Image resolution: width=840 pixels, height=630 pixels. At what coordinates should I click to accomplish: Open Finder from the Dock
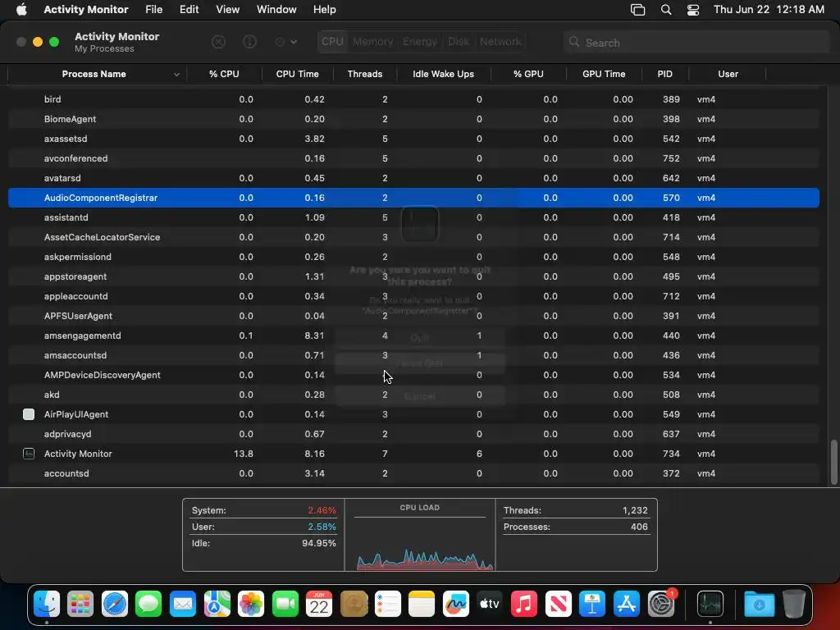(x=47, y=605)
